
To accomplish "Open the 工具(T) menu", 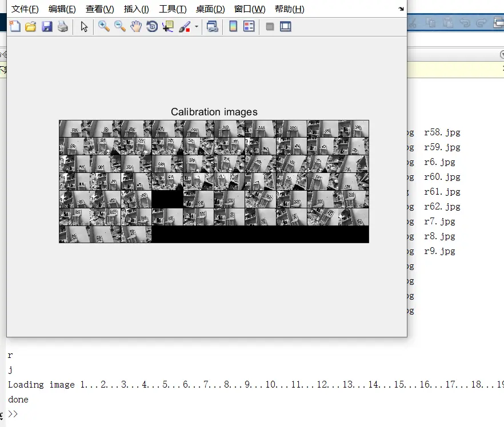I will (173, 9).
